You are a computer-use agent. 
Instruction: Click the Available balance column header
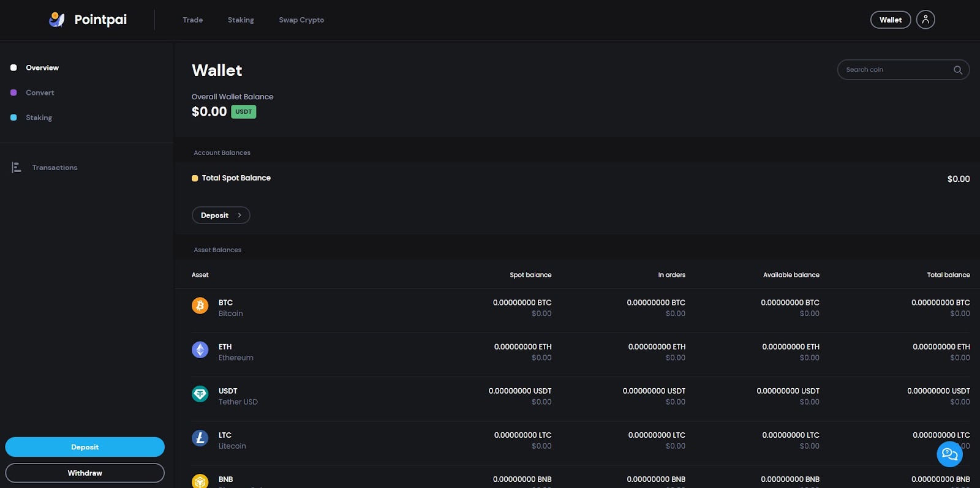791,275
